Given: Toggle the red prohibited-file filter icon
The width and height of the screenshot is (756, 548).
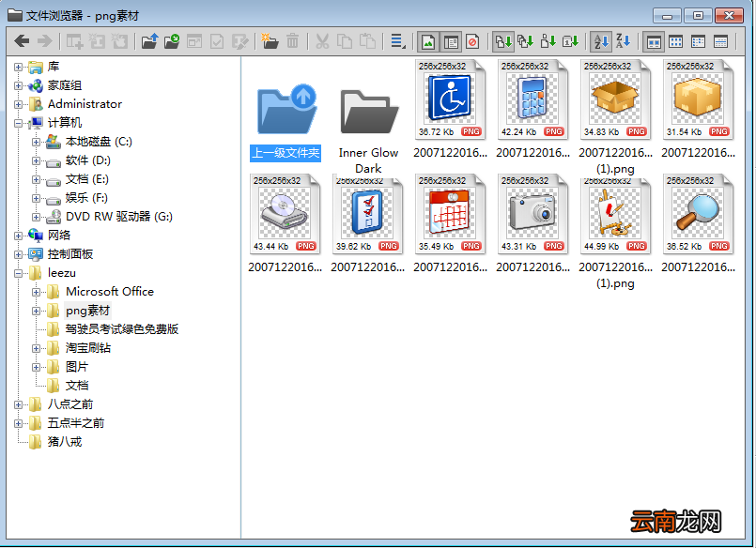Looking at the screenshot, I should (x=473, y=42).
